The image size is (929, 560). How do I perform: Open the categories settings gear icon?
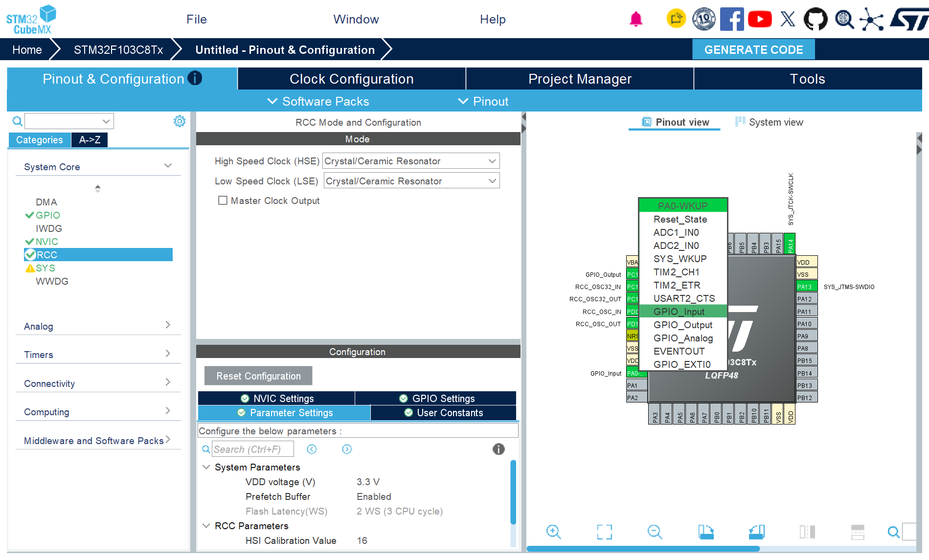pos(180,121)
